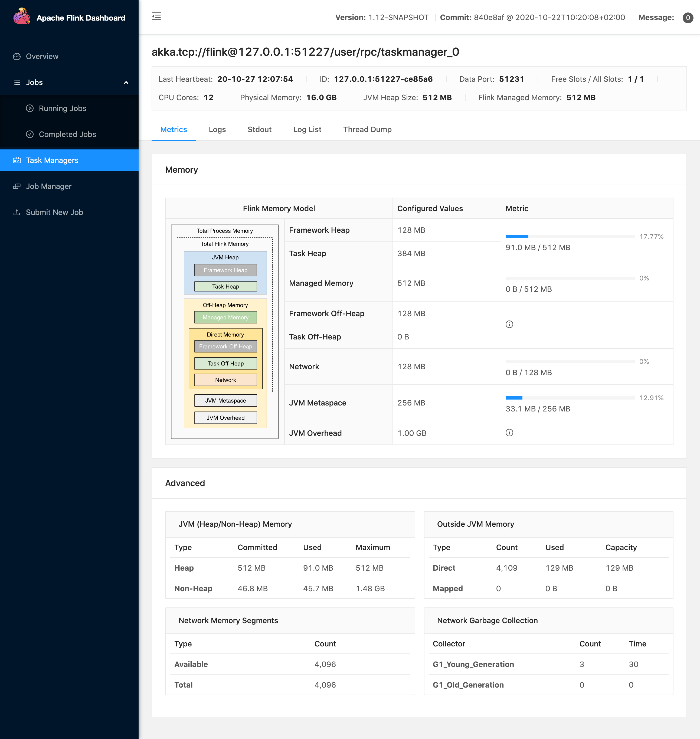Click G1_Old_Generation collector row label
The width and height of the screenshot is (700, 739).
[468, 685]
